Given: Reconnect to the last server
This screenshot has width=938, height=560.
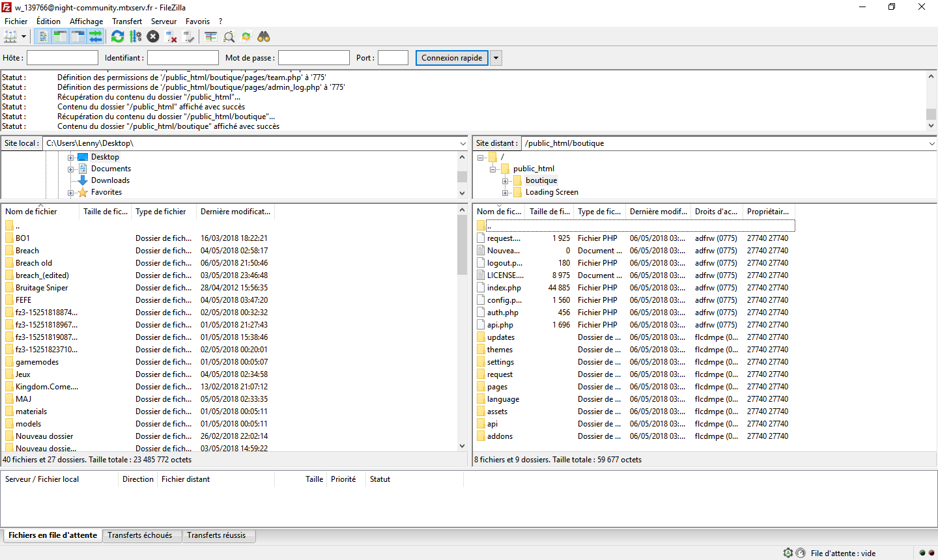Looking at the screenshot, I should [189, 36].
